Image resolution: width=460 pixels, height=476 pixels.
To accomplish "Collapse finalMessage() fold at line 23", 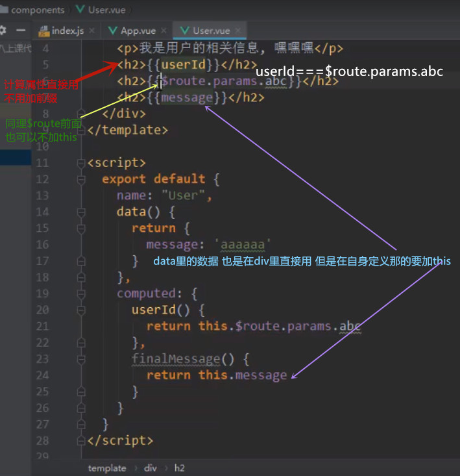I will 81,359.
